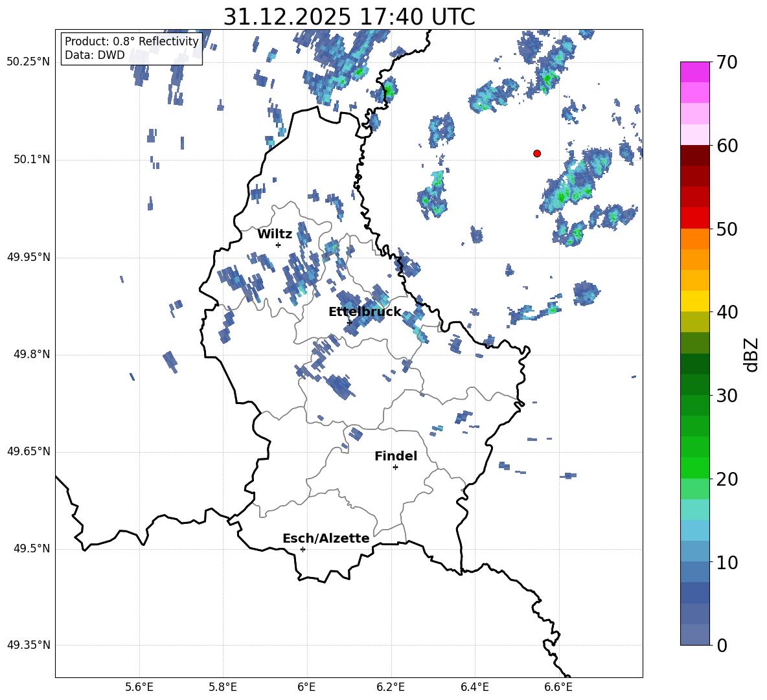The width and height of the screenshot is (767, 700).
Task: Click the 40 tick on the colorbar
Action: point(727,312)
